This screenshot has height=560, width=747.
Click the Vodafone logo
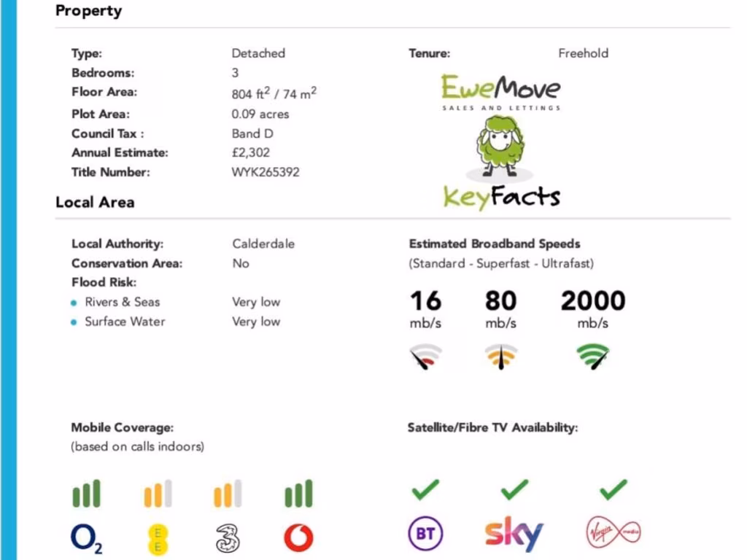pos(298,538)
